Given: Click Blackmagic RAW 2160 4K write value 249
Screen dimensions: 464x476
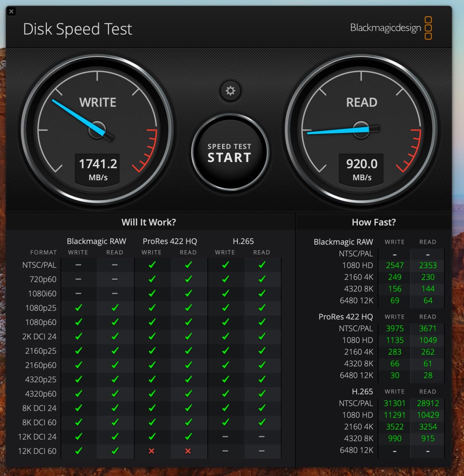Looking at the screenshot, I should 395,277.
